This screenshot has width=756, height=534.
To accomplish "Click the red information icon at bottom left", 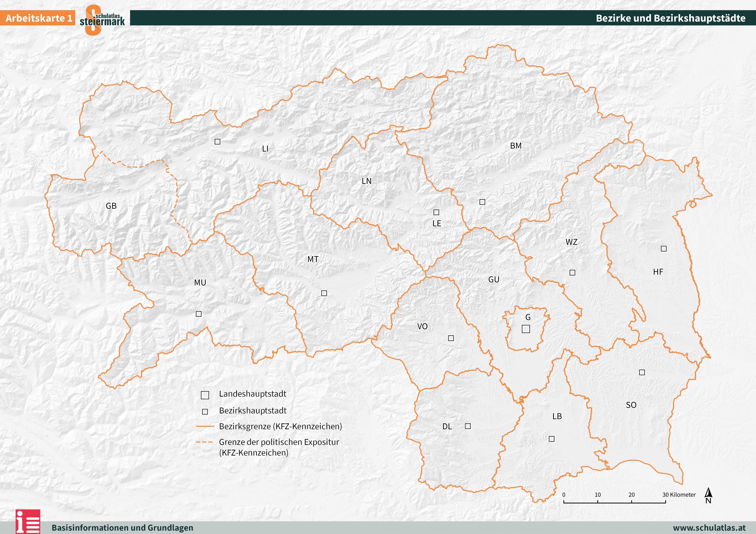I will pyautogui.click(x=28, y=522).
